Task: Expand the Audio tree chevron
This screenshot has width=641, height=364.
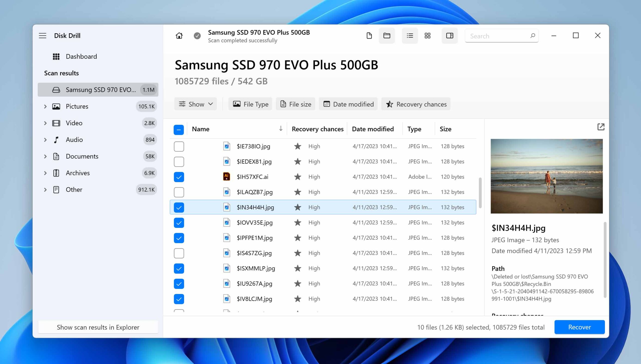Action: [x=45, y=140]
